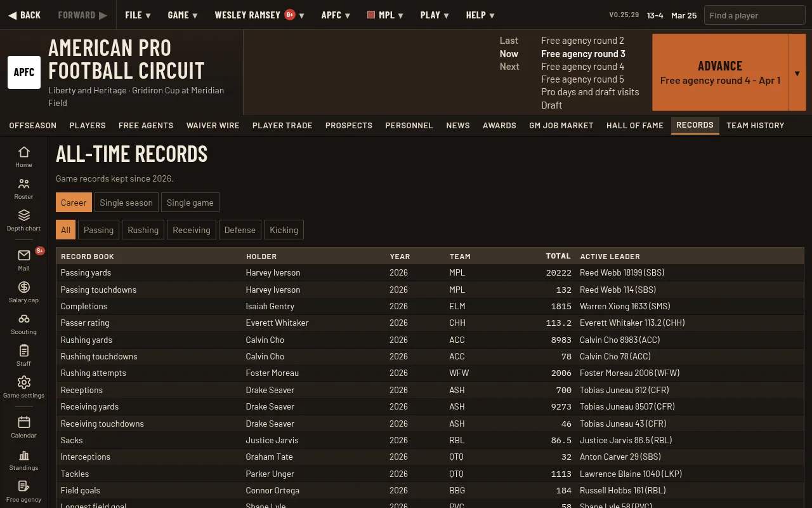Open active leader Reed Webb 18199 (SBS)
This screenshot has width=812, height=508.
click(x=622, y=272)
